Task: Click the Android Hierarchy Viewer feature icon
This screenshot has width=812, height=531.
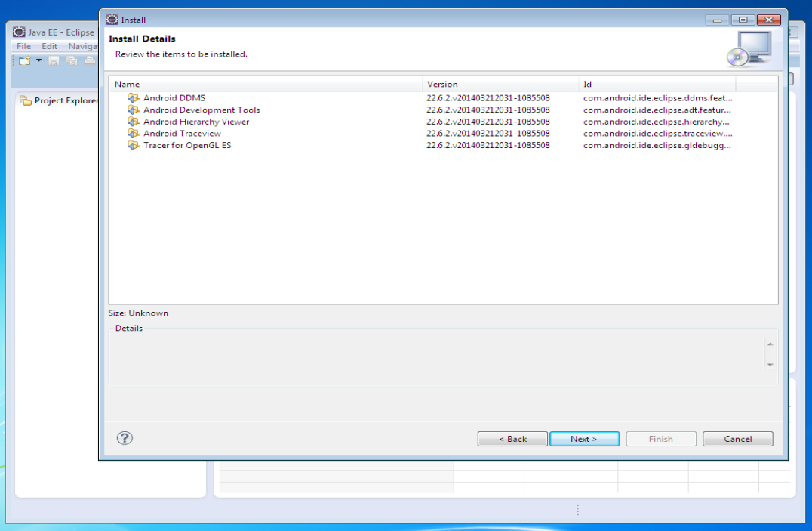Action: click(133, 122)
